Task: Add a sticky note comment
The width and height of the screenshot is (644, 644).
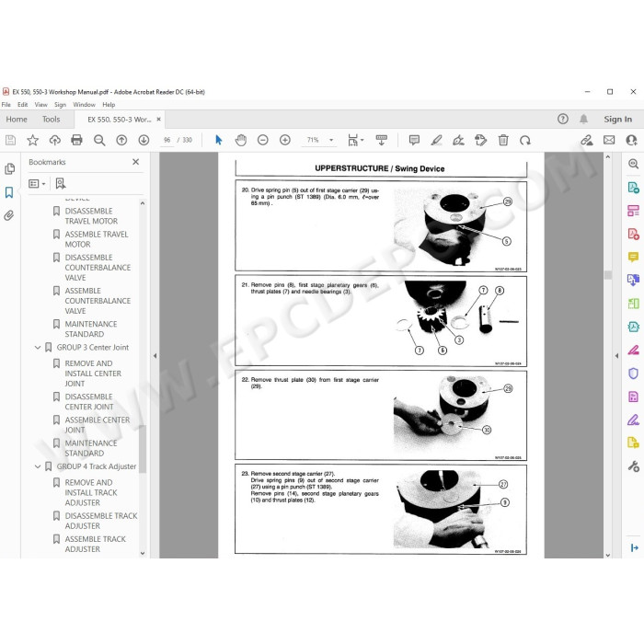Action: click(x=414, y=140)
